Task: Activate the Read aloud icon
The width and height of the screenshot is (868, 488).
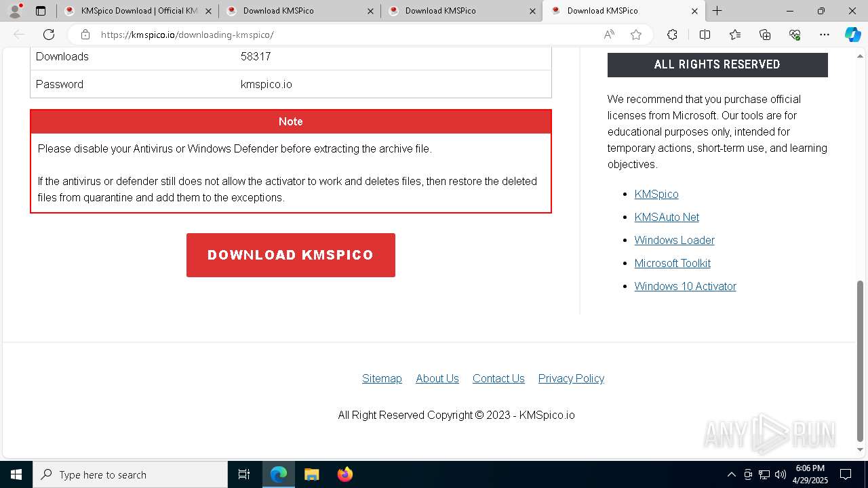Action: (x=609, y=35)
